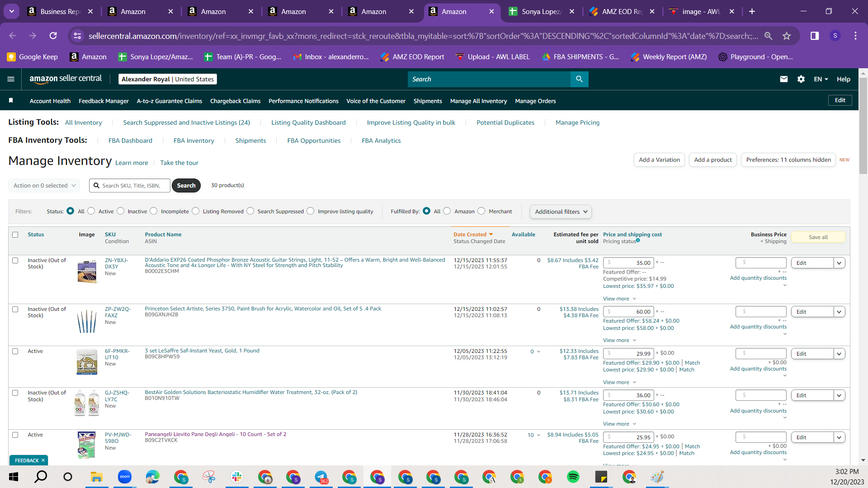Open the Windows Start menu

point(14,477)
